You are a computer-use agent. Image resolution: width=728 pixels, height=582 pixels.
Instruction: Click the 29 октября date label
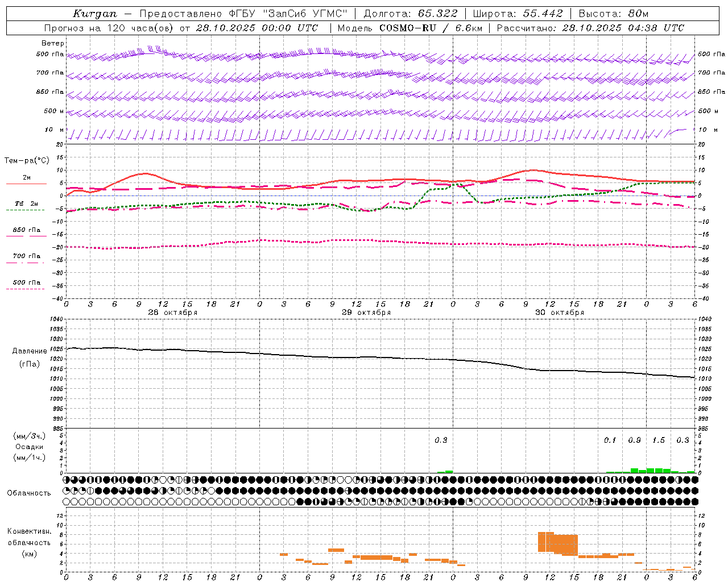pos(366,313)
